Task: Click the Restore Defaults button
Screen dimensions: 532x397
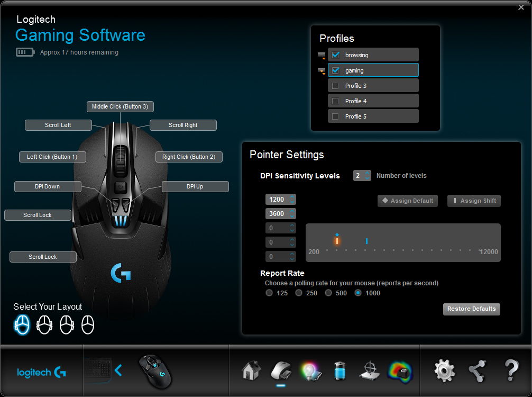Action: click(471, 309)
